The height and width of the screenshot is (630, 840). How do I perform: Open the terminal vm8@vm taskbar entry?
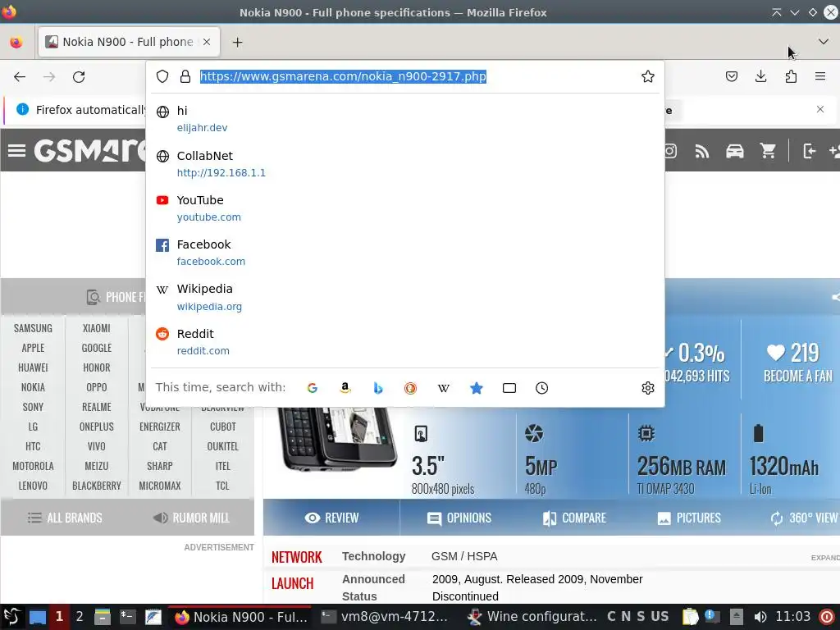385,617
